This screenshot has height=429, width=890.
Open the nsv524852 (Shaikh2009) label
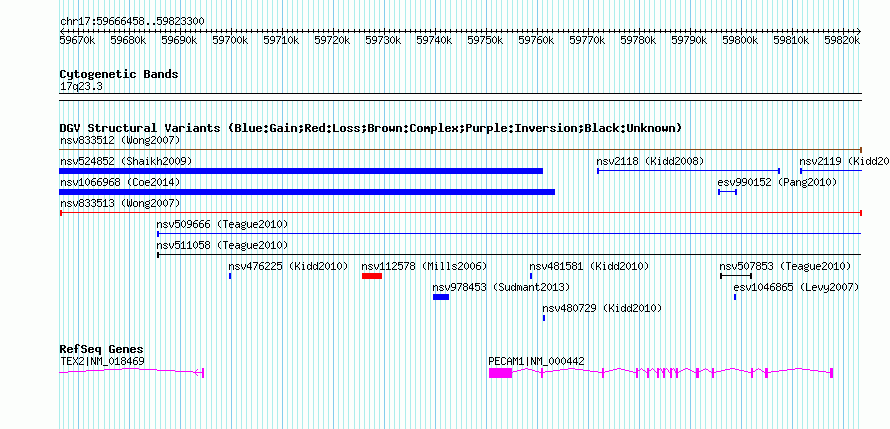[x=126, y=161]
